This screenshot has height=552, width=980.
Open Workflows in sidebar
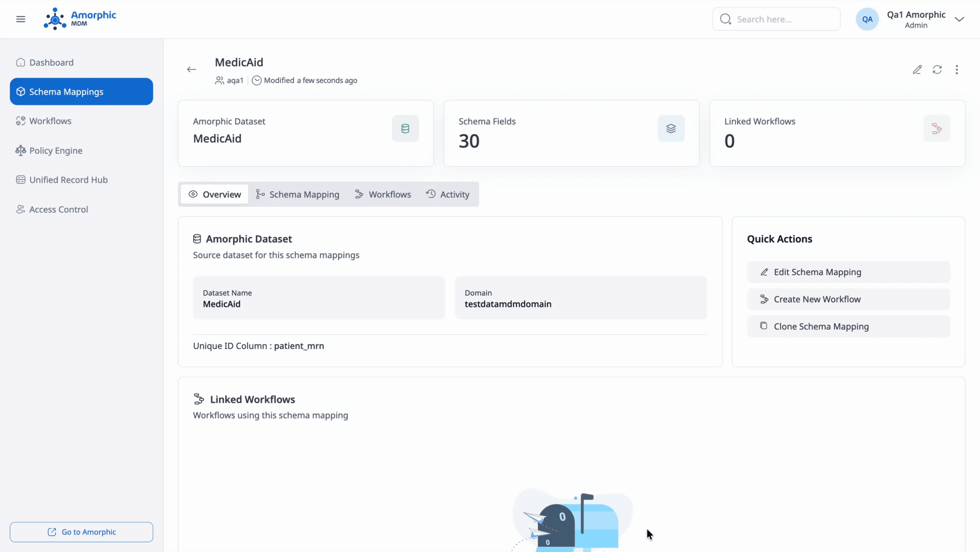[x=81, y=121]
